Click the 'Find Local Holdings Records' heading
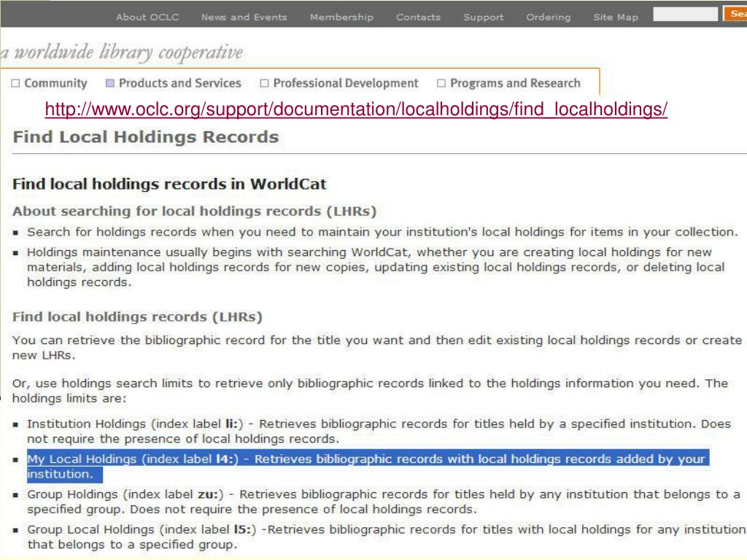The image size is (747, 560). [x=146, y=137]
